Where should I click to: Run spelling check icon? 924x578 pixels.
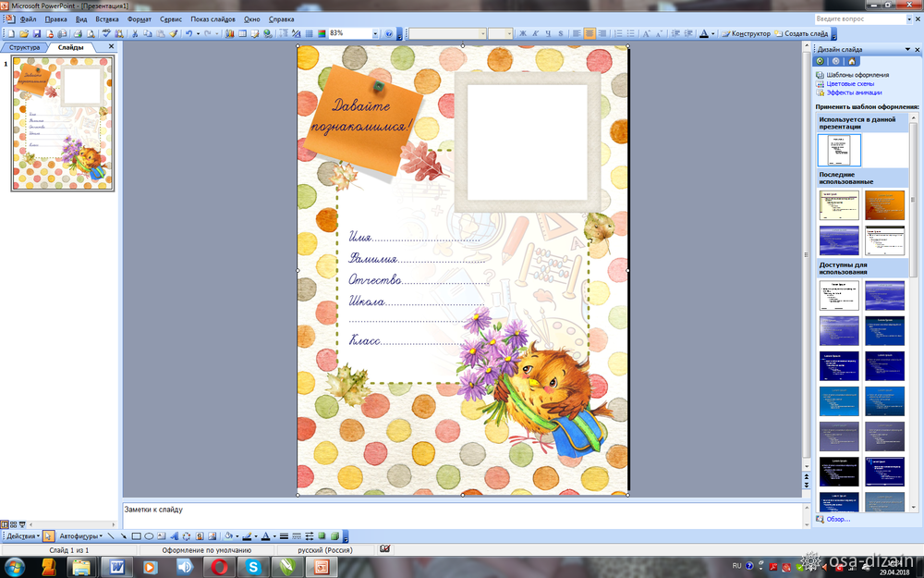[106, 33]
